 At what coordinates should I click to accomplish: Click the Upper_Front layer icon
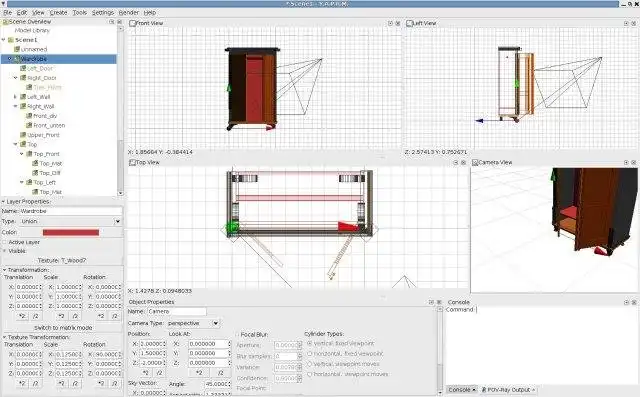(x=23, y=135)
